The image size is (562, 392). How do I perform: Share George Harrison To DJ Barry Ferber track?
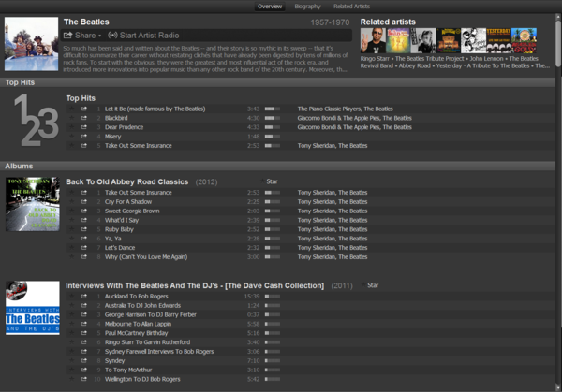click(84, 314)
